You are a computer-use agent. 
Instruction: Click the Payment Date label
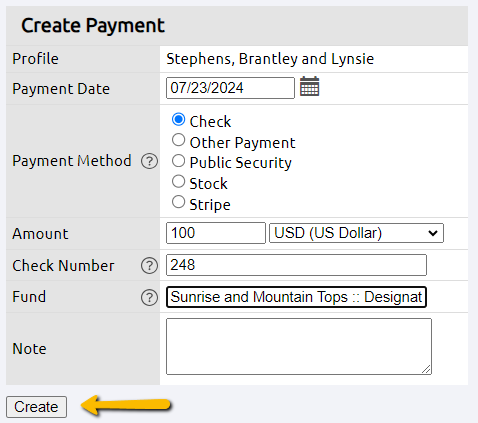click(61, 89)
